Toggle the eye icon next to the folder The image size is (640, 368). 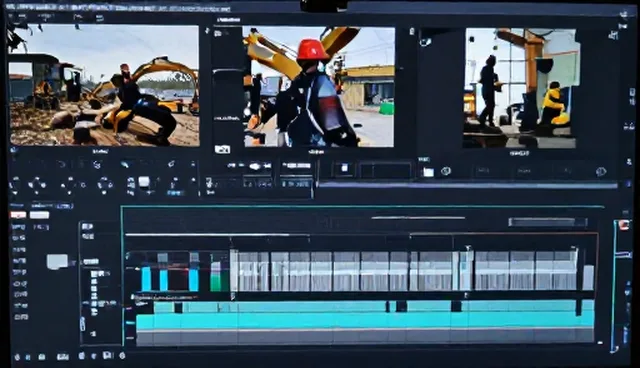pyautogui.click(x=446, y=171)
